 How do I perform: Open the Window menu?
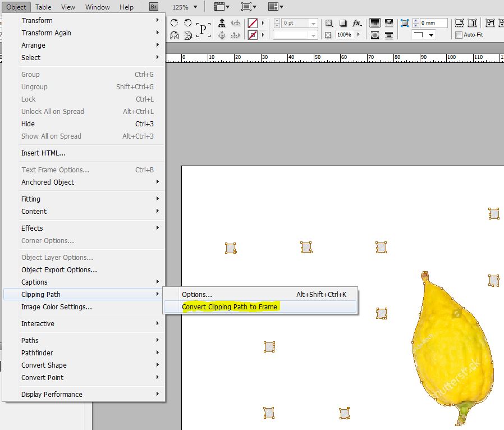(x=98, y=7)
